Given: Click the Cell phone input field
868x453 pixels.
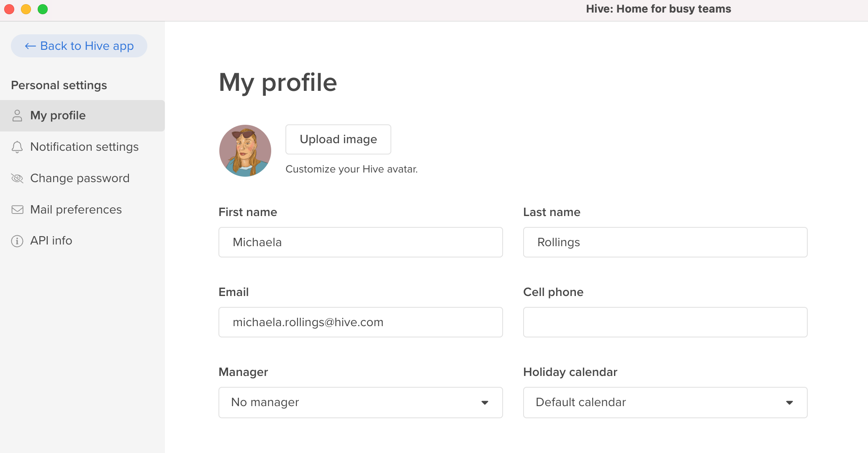Looking at the screenshot, I should 665,322.
